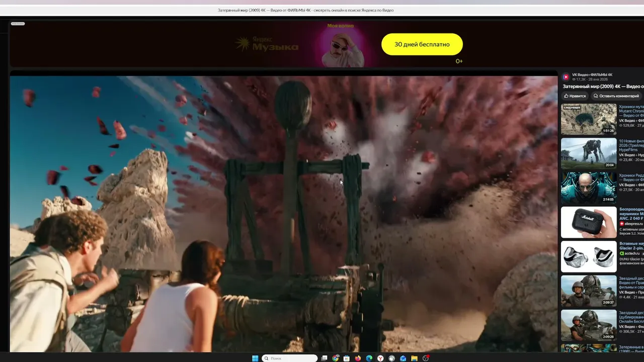Click the taskbar search box
Screen dimensions: 644x362
pyautogui.click(x=290, y=358)
